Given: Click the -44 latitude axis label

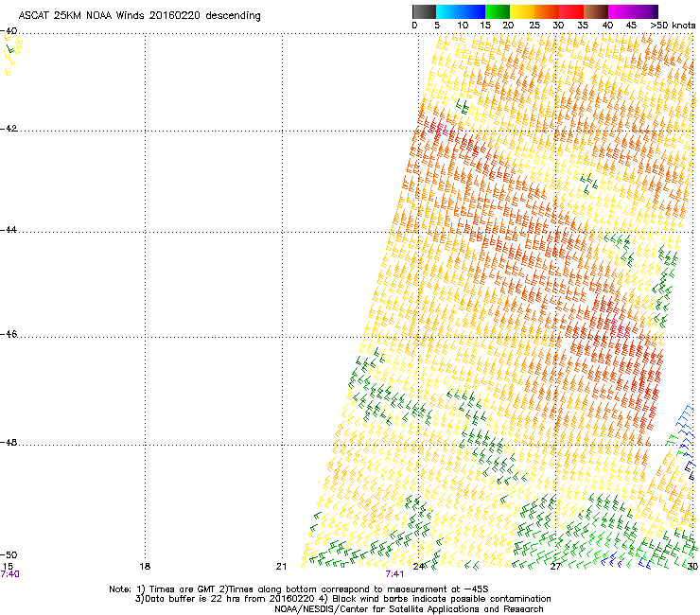Looking at the screenshot, I should coord(9,230).
